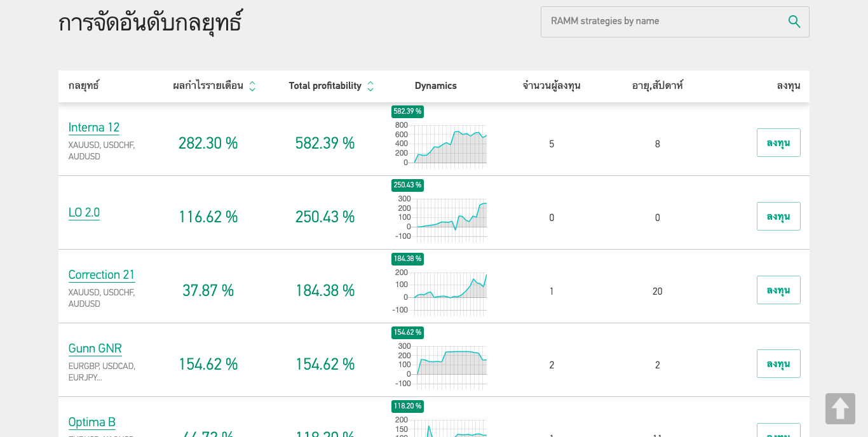The height and width of the screenshot is (437, 868).
Task: Click the จำนวนผู้ลงทุน column header
Action: (552, 86)
